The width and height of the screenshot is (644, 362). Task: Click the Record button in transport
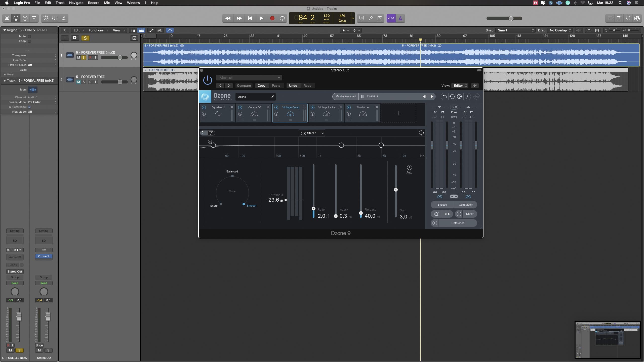(x=272, y=18)
